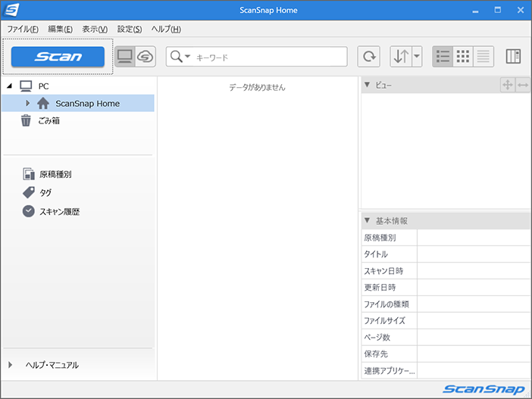The height and width of the screenshot is (399, 532).
Task: Switch to list view with bullets
Action: pos(443,56)
